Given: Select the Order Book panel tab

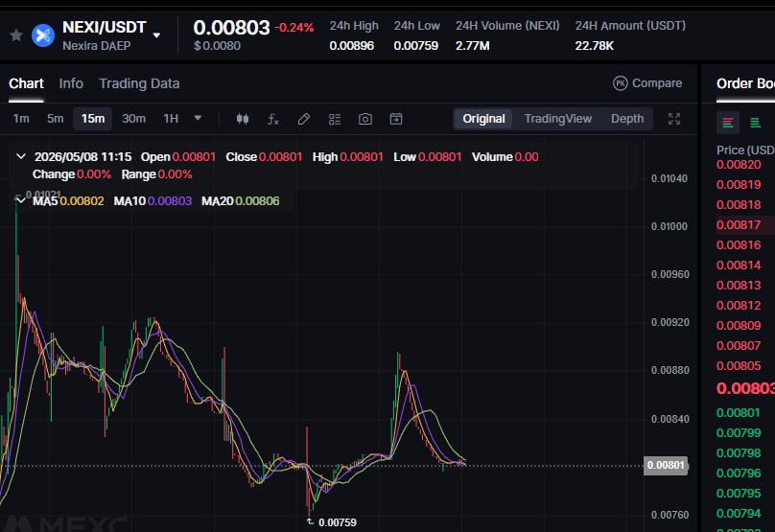Looking at the screenshot, I should click(x=745, y=83).
